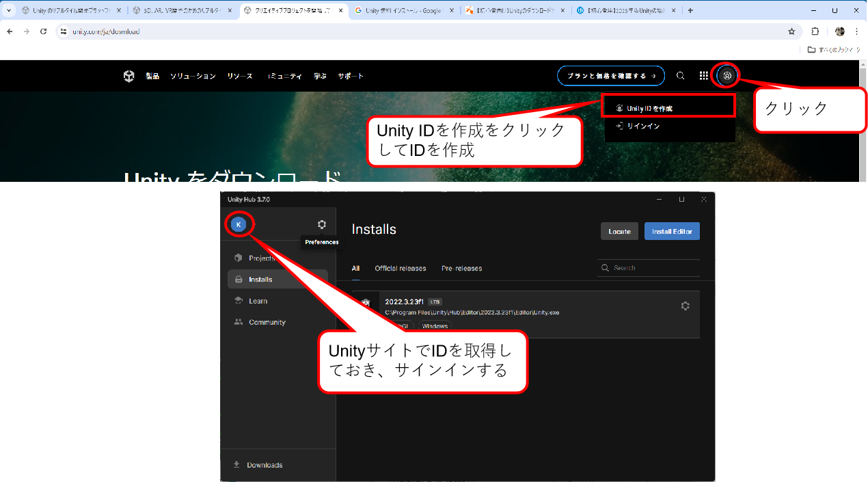The image size is (868, 482).
Task: Click the account profile icon in header
Action: (727, 76)
